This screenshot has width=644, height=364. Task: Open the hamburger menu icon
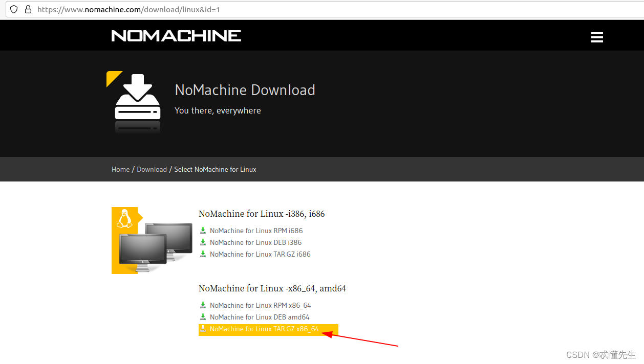[596, 37]
